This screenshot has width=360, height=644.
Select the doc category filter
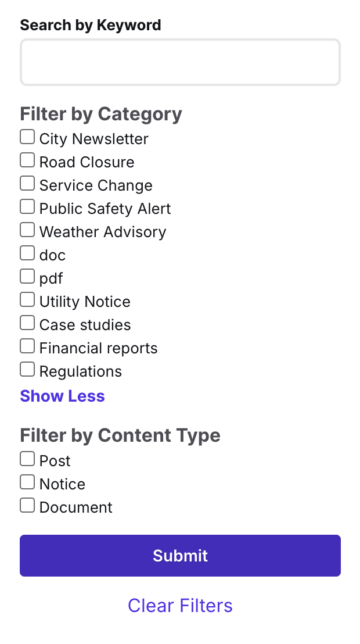coord(27,253)
